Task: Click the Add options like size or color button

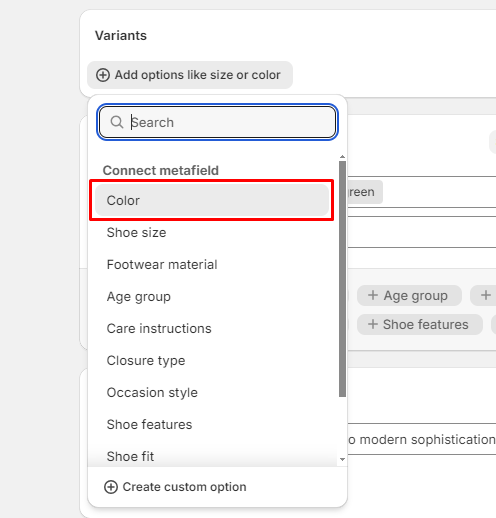Action: coord(190,75)
